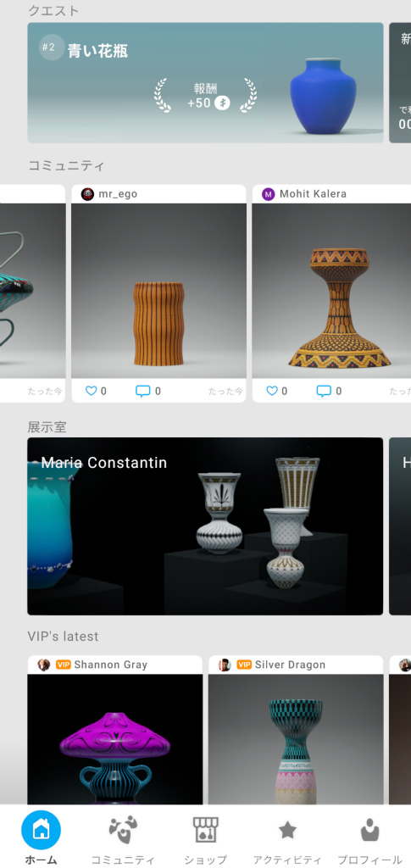Image resolution: width=411 pixels, height=868 pixels.
Task: Open the ショップ store icon
Action: point(205,830)
